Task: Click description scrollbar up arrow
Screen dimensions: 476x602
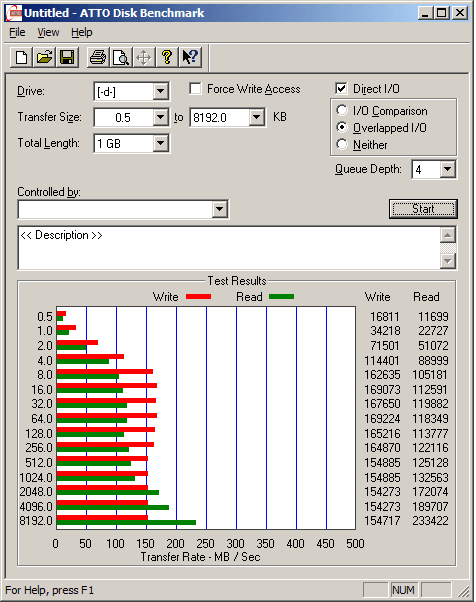Action: tap(448, 235)
